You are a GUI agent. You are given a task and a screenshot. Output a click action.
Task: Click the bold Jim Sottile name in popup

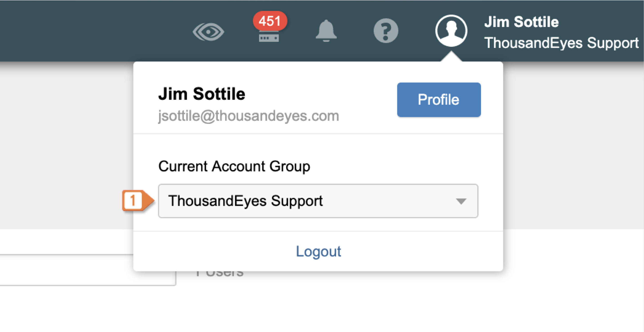pyautogui.click(x=201, y=94)
